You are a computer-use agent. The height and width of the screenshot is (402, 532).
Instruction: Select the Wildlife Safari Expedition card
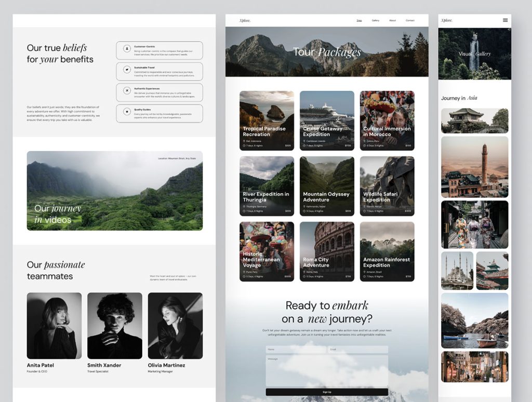click(x=387, y=186)
